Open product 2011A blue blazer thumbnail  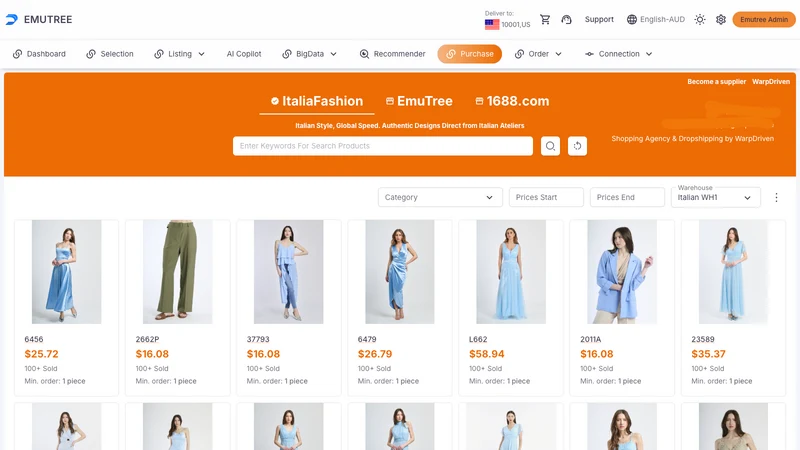point(622,272)
